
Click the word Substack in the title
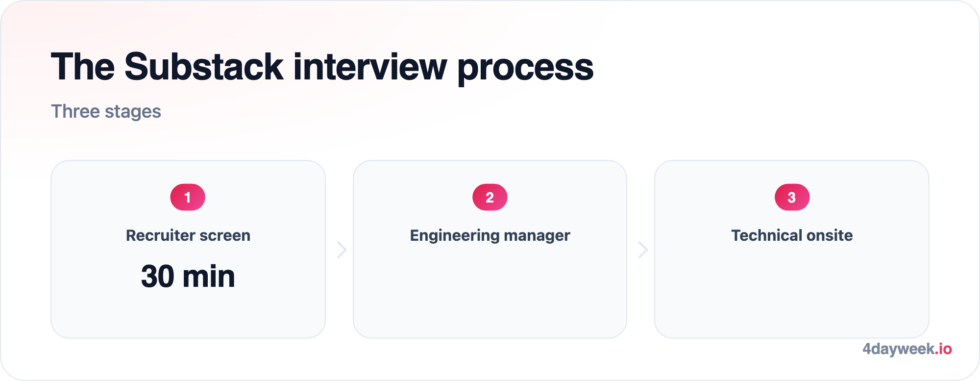coord(204,66)
